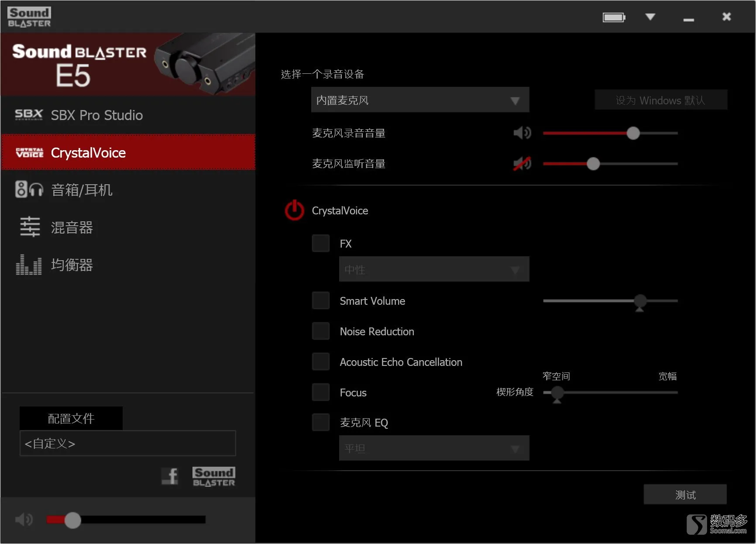Viewport: 756px width, 544px height.
Task: Mute microphone recording via speaker icon
Action: (522, 133)
